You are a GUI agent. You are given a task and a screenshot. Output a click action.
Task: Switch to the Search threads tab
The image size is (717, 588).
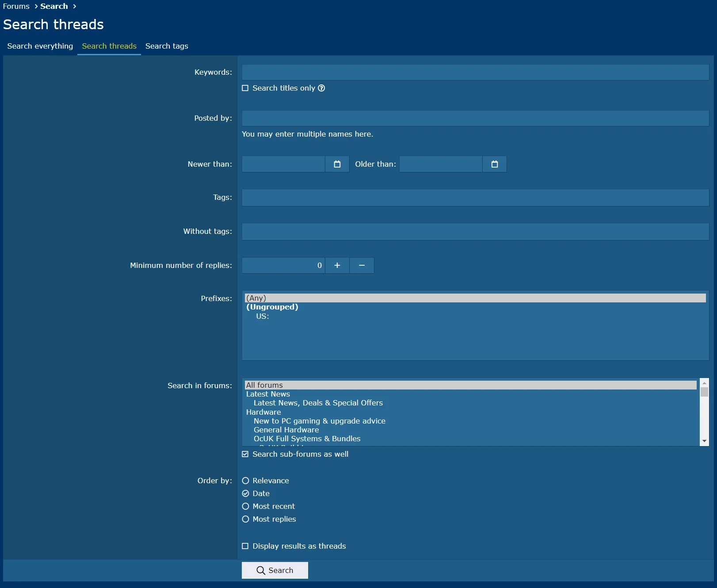pyautogui.click(x=109, y=46)
